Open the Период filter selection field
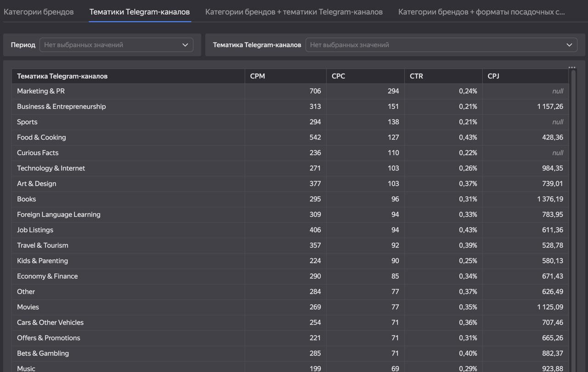This screenshot has width=588, height=372. pyautogui.click(x=110, y=45)
